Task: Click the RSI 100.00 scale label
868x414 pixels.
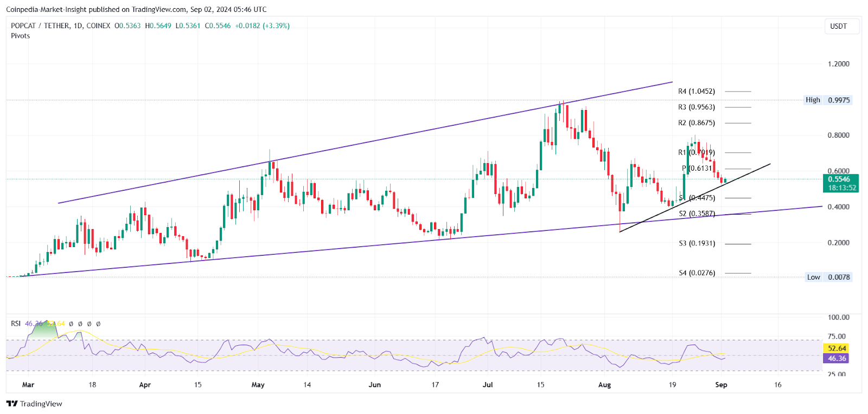Action: [x=839, y=318]
